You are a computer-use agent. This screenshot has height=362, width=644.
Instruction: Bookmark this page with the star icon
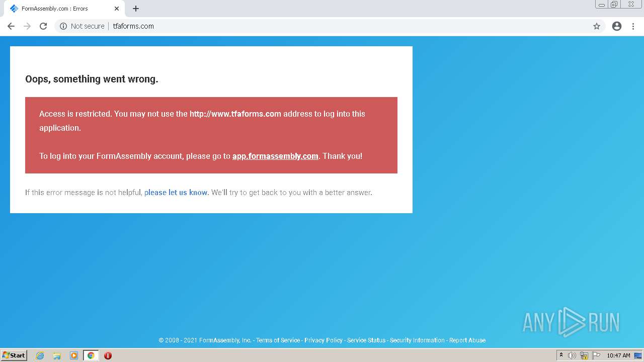pos(597,26)
